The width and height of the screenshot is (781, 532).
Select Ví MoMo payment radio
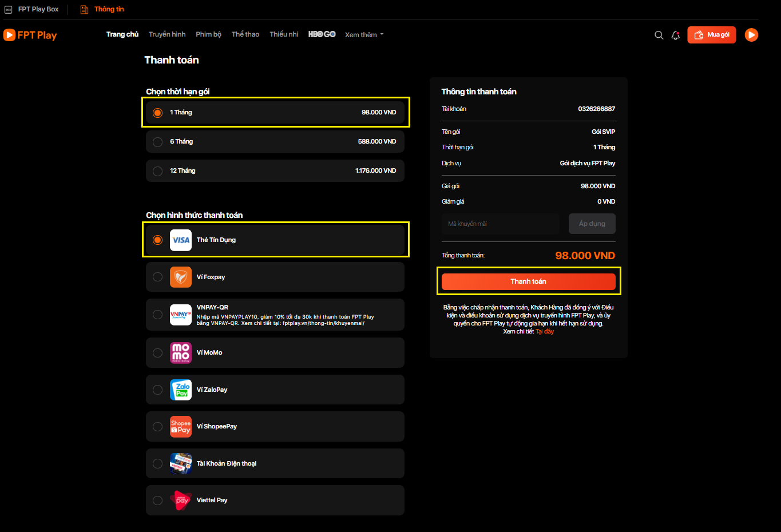tap(157, 353)
